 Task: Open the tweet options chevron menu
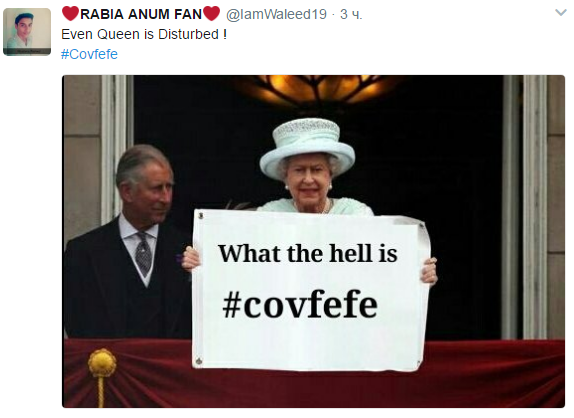pos(560,13)
